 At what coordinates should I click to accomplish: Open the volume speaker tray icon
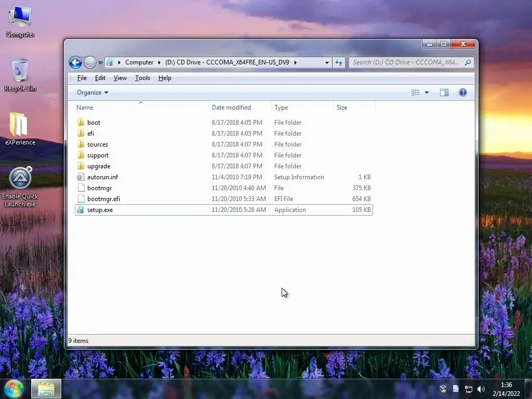(x=481, y=389)
